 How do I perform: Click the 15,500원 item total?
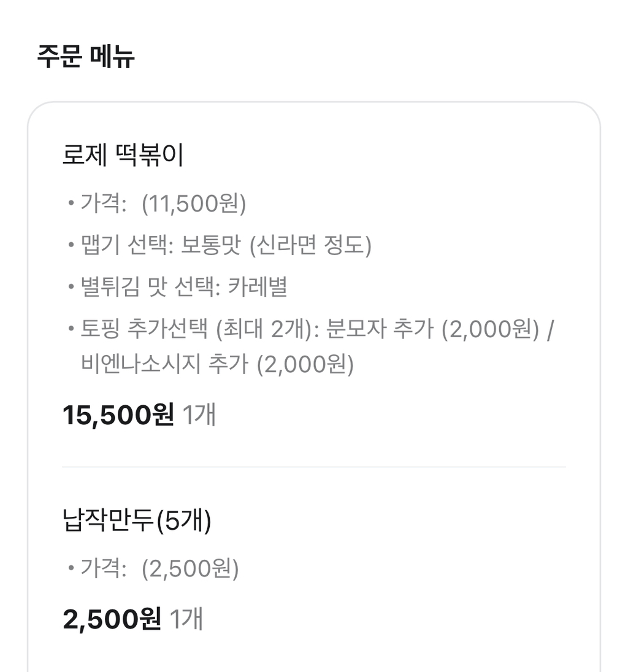118,415
